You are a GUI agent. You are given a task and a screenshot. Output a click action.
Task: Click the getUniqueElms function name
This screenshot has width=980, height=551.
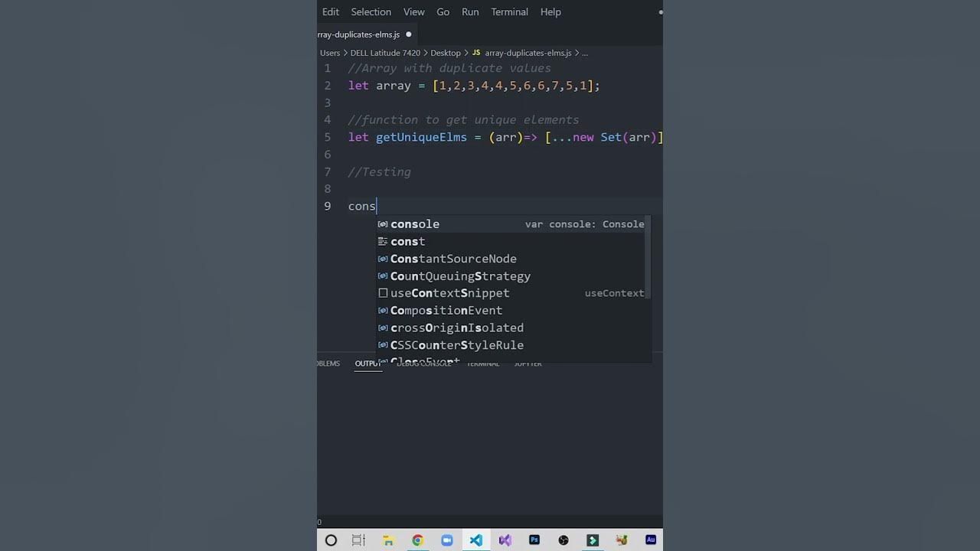point(421,138)
